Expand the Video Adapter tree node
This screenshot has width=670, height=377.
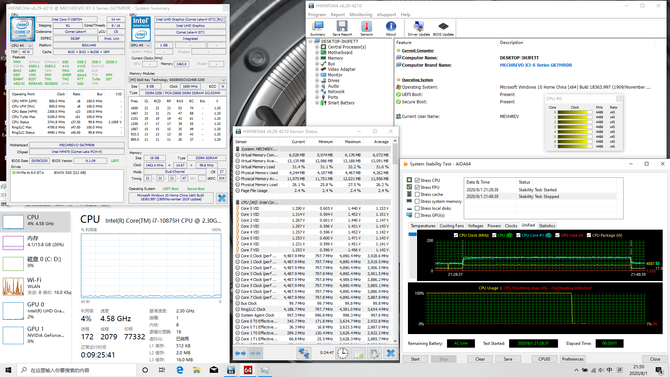click(317, 69)
